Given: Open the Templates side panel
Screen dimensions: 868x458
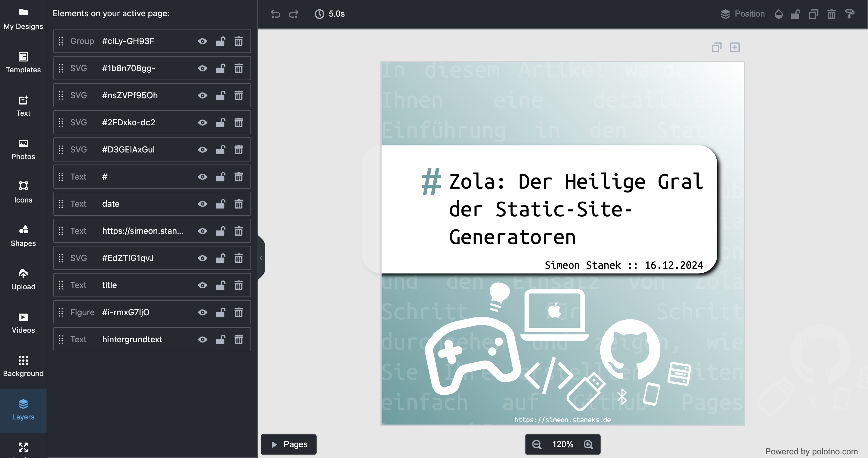Looking at the screenshot, I should coord(23,62).
